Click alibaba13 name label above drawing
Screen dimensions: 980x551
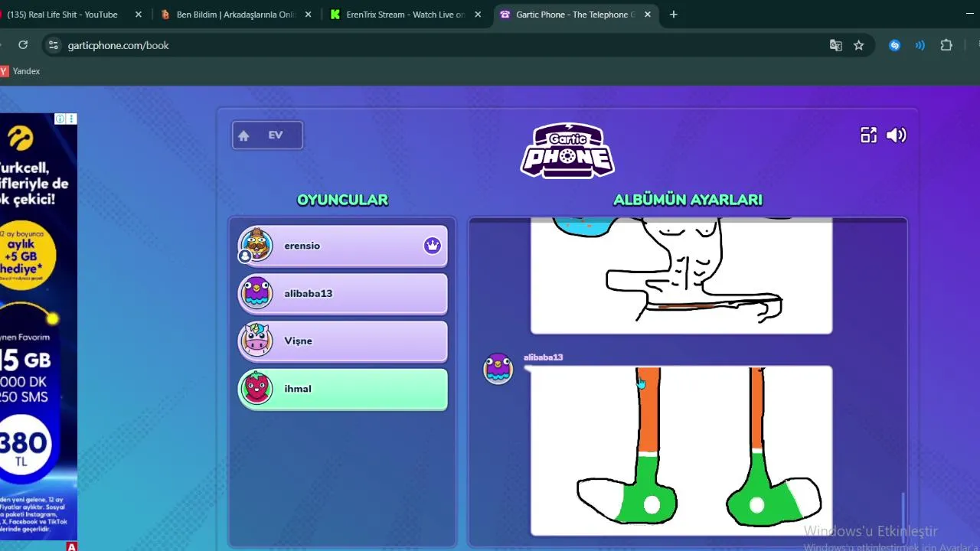click(543, 357)
